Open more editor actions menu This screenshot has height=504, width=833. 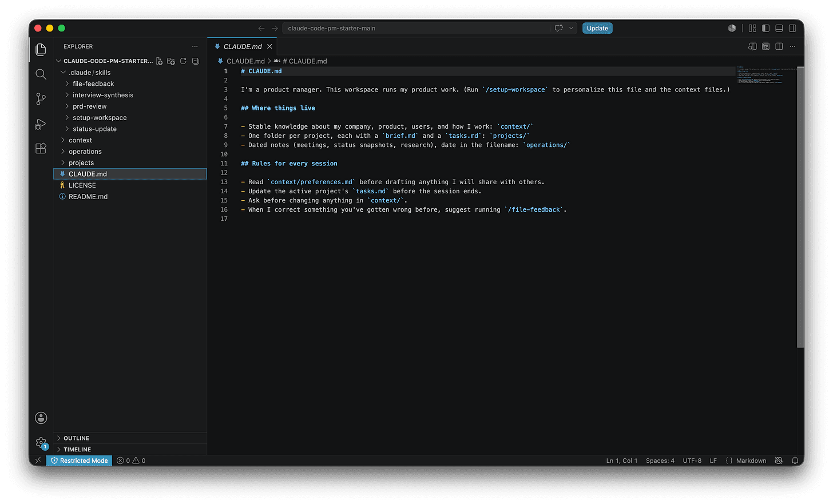click(792, 46)
